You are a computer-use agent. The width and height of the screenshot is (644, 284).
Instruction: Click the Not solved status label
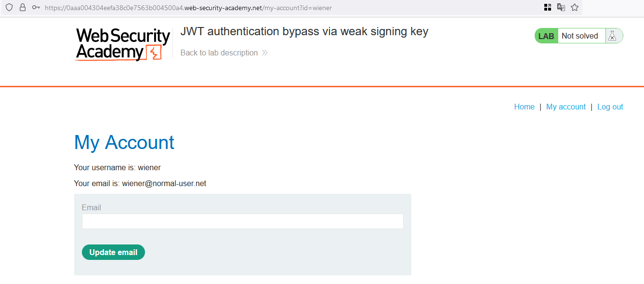pos(579,36)
